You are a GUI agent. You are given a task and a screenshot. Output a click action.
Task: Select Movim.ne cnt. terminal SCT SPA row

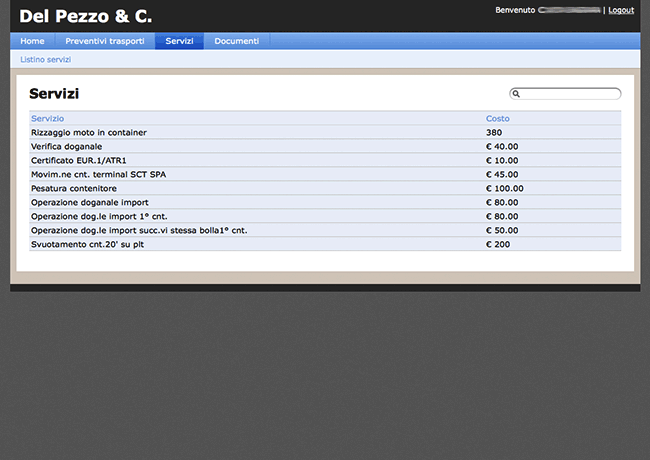click(98, 174)
